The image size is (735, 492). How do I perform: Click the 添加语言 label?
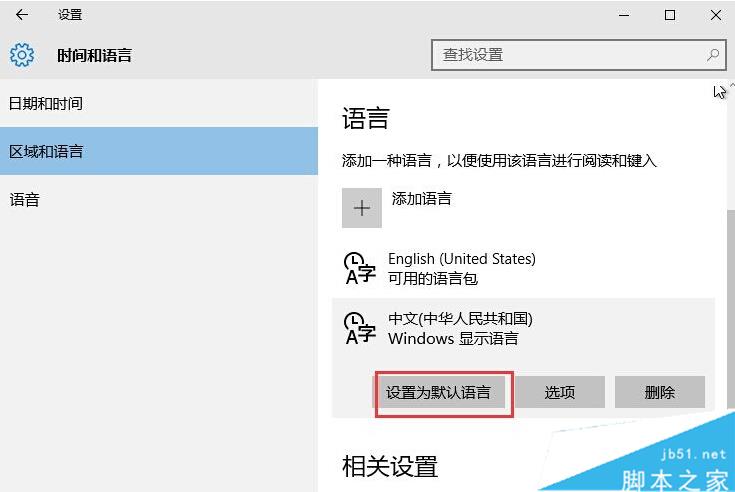click(421, 199)
